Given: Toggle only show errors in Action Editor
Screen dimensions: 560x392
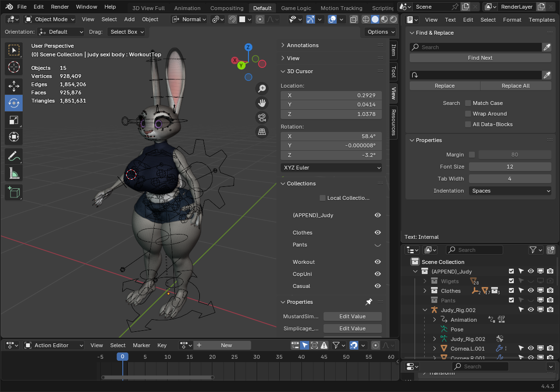Looking at the screenshot, I should pyautogui.click(x=324, y=345).
